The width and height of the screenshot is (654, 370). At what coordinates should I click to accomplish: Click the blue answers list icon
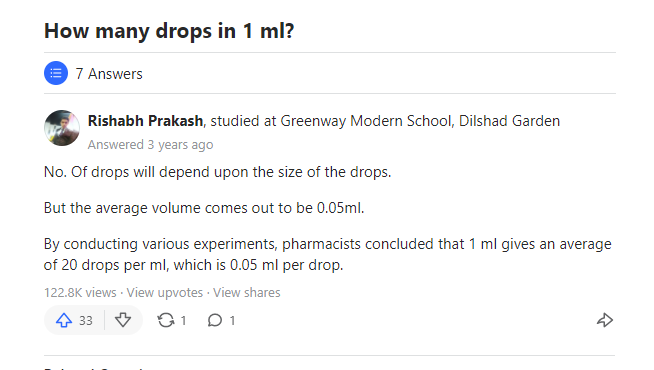point(56,73)
